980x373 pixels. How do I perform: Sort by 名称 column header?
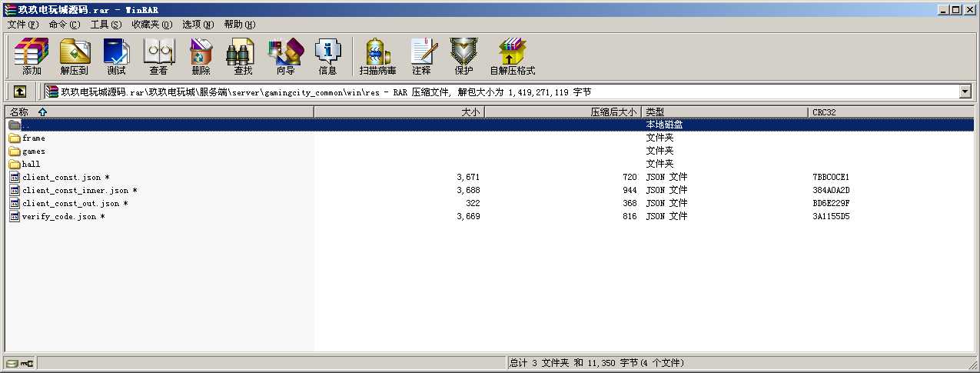159,112
